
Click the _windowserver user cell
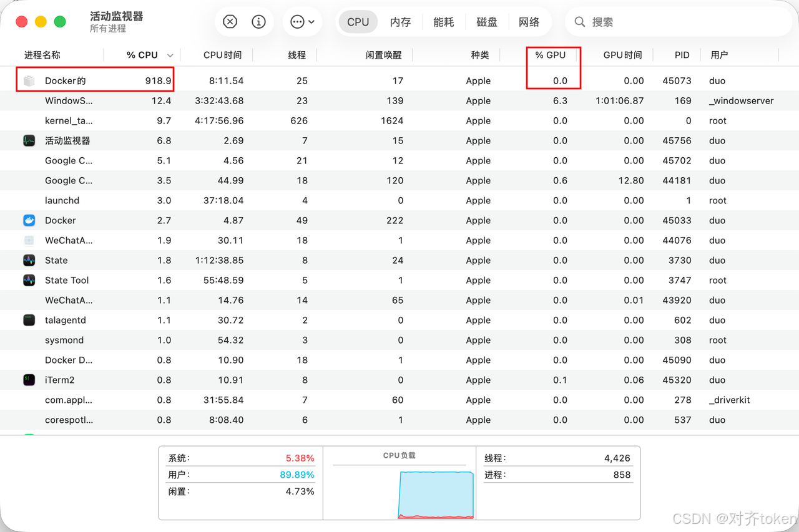742,100
